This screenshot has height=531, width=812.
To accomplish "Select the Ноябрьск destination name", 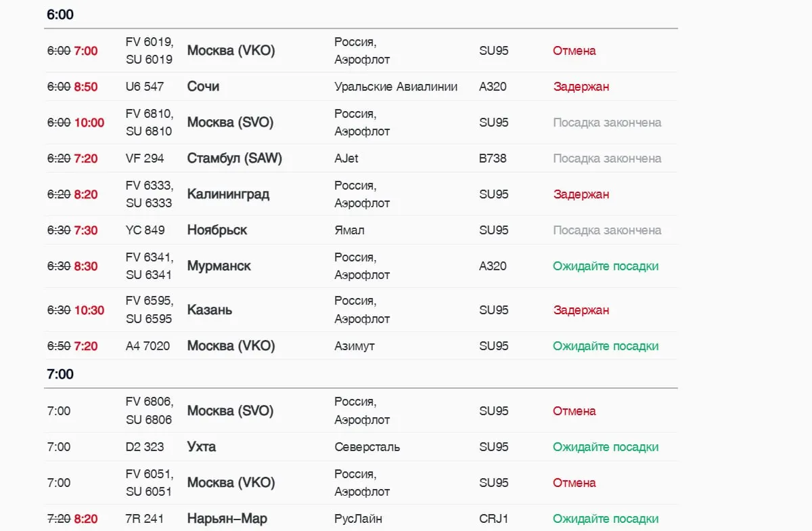I will [217, 230].
